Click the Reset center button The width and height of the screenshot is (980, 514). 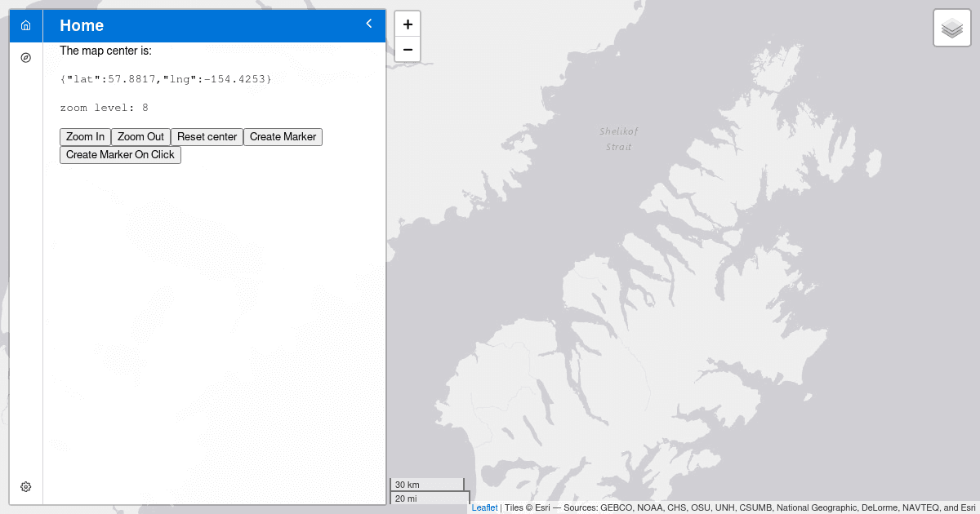click(207, 137)
